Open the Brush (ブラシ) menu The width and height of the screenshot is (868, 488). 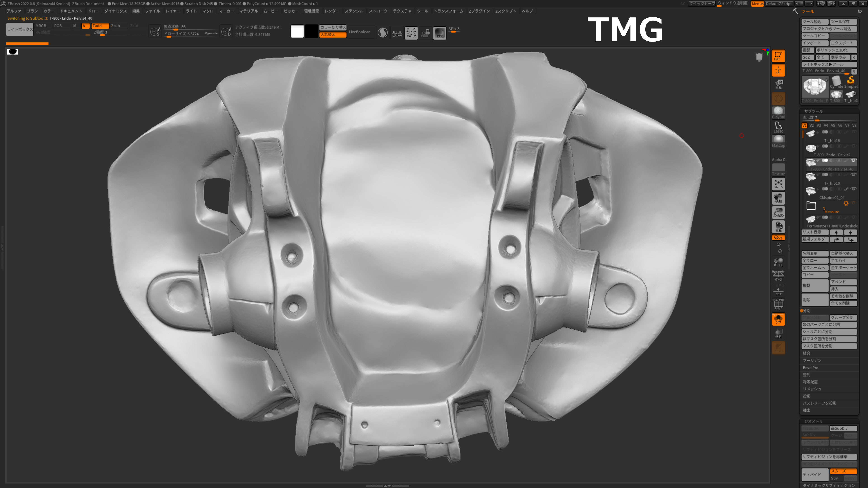[x=32, y=11]
